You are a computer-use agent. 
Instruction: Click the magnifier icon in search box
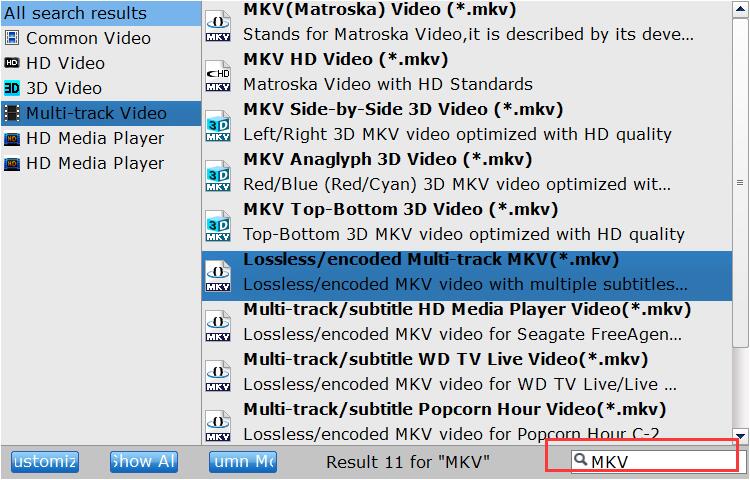[x=580, y=460]
